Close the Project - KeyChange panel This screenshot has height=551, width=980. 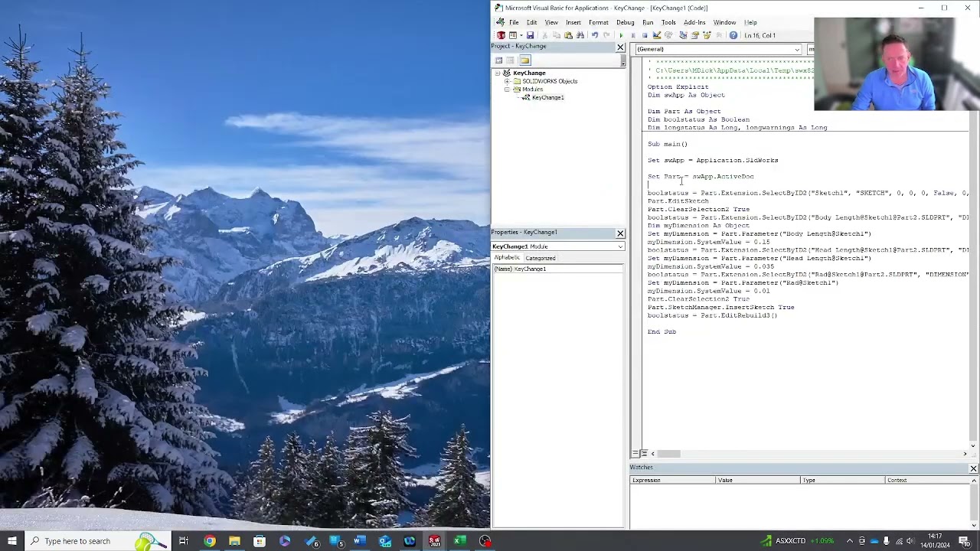[620, 47]
